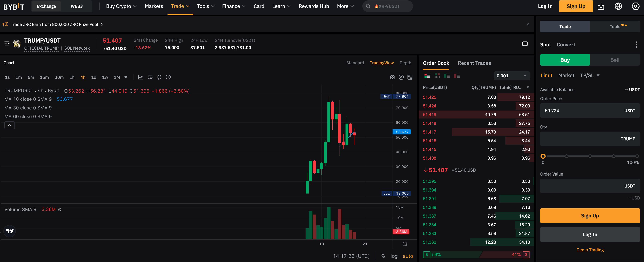Click the candlestick chart type icon
Screen dimensions: 644x262
click(159, 77)
